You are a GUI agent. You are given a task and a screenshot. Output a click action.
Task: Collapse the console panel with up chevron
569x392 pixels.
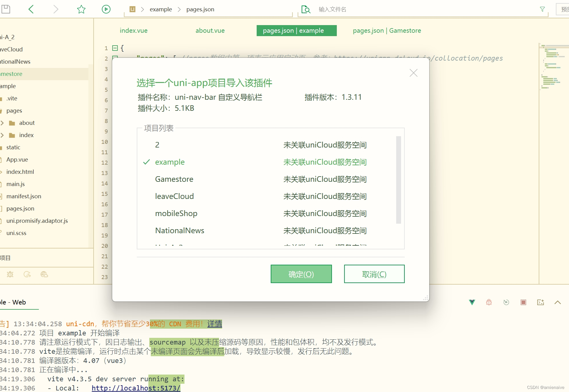558,302
